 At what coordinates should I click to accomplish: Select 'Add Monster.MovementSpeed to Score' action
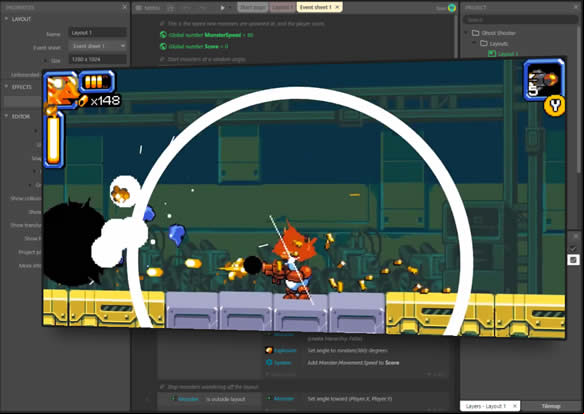click(x=353, y=362)
